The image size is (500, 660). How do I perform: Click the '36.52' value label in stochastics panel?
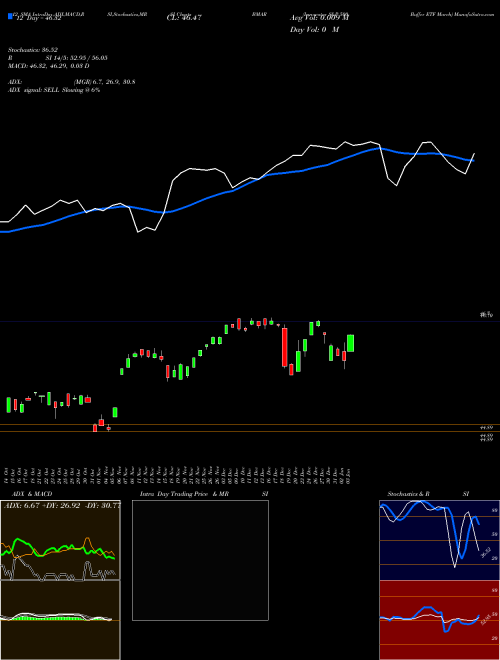tap(486, 553)
